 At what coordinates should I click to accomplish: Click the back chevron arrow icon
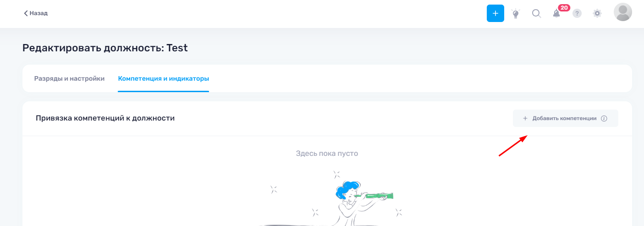click(26, 13)
